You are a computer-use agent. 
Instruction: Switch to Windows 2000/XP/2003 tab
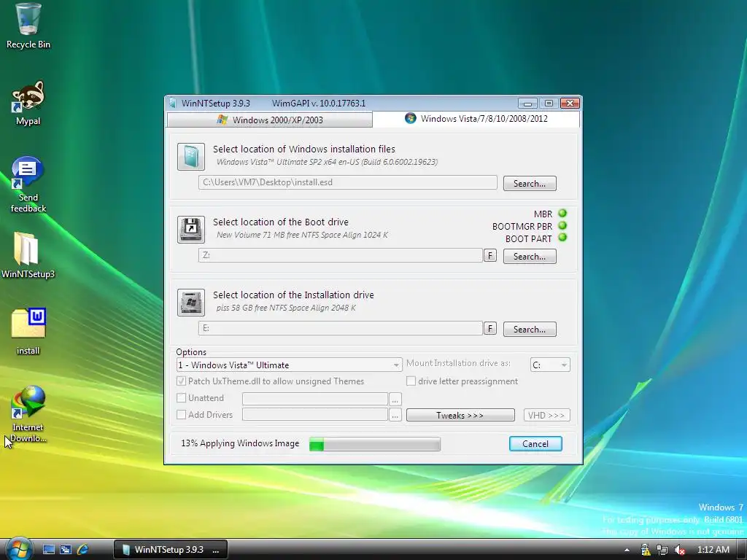(x=270, y=120)
